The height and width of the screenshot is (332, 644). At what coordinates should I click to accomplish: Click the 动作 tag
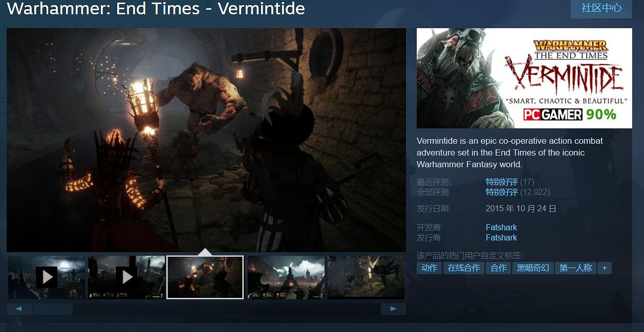(x=429, y=268)
